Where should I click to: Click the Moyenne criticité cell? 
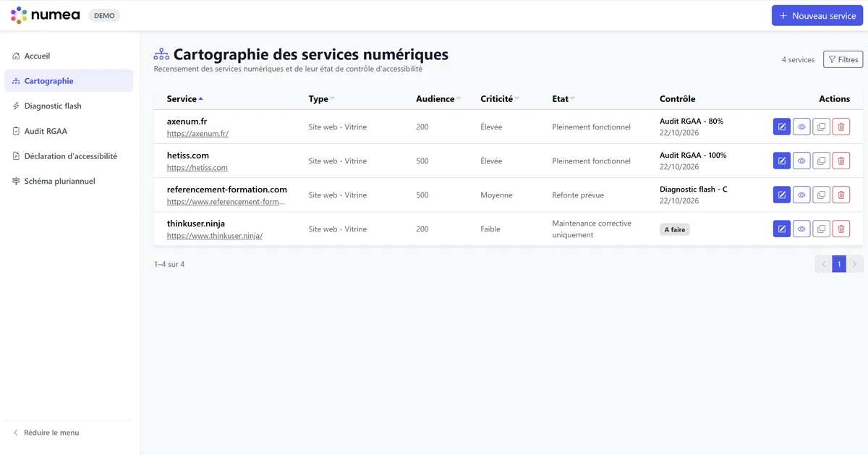[496, 195]
